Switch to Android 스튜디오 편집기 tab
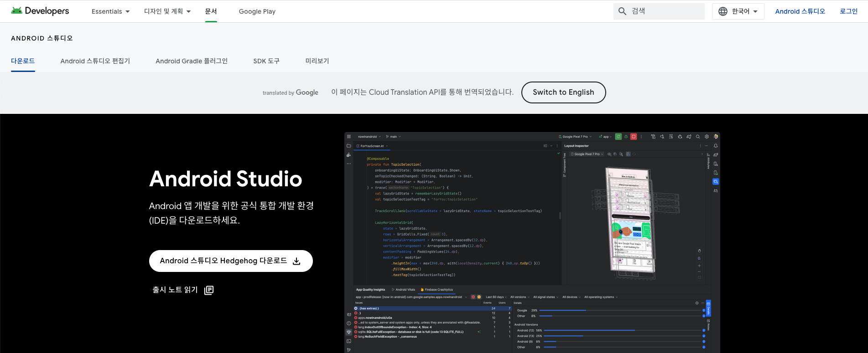This screenshot has height=353, width=868. tap(95, 61)
